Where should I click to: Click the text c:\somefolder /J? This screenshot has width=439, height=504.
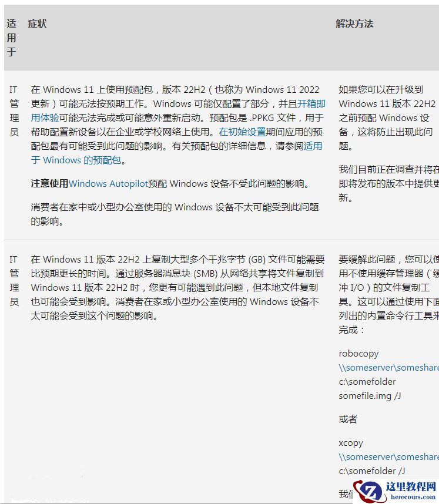(372, 471)
